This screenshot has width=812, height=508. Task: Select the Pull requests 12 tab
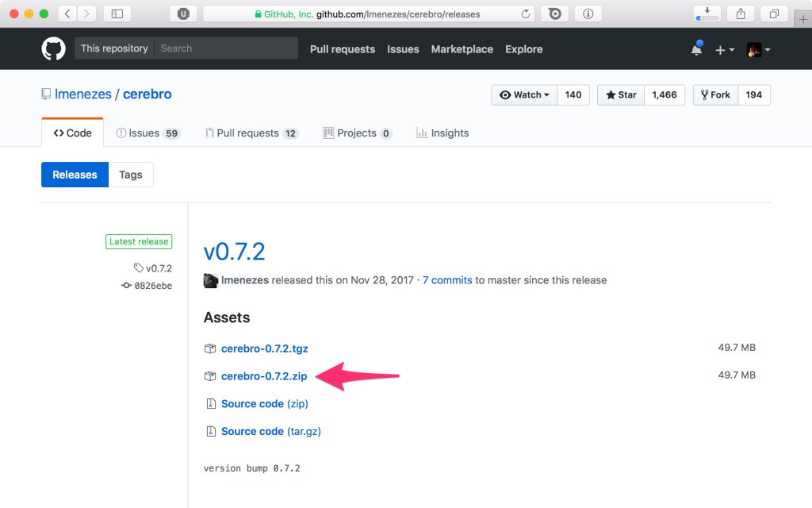coord(251,133)
